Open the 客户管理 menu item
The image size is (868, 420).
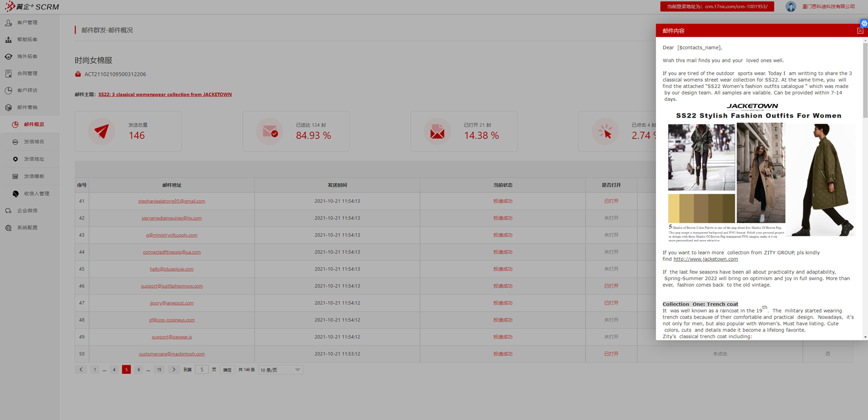point(28,23)
